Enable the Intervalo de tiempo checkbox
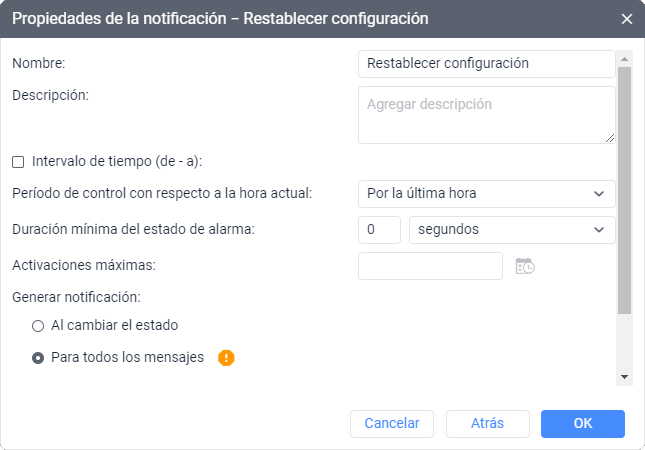Screen dimensions: 645x450 (18, 162)
